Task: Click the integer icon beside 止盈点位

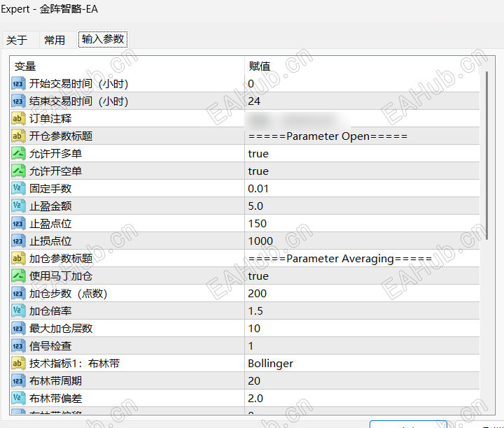Action: pos(18,224)
